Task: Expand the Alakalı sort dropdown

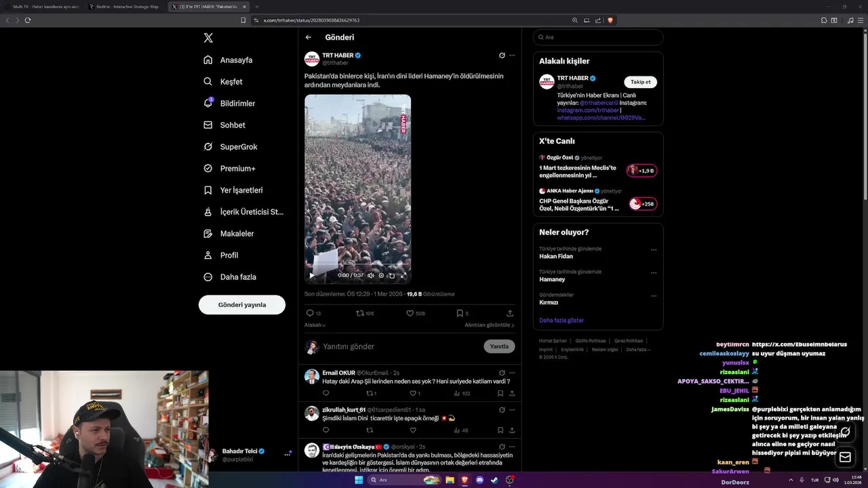Action: pyautogui.click(x=315, y=325)
